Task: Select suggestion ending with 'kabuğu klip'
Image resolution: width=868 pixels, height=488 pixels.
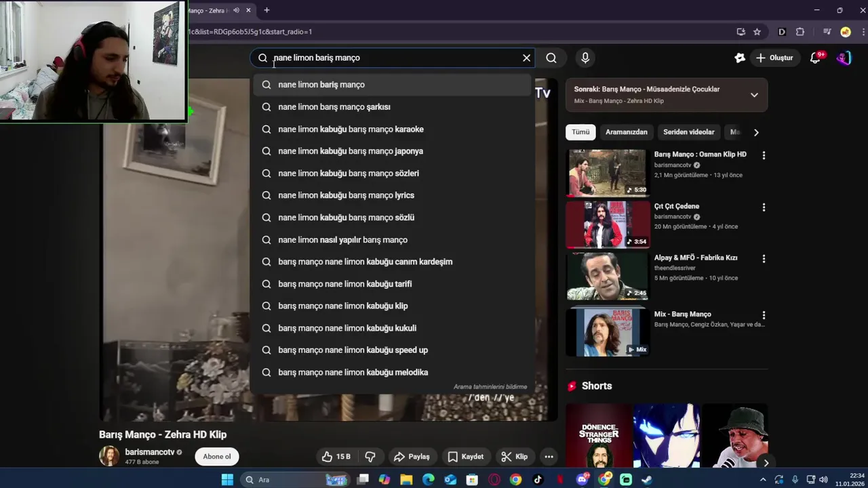Action: point(392,306)
